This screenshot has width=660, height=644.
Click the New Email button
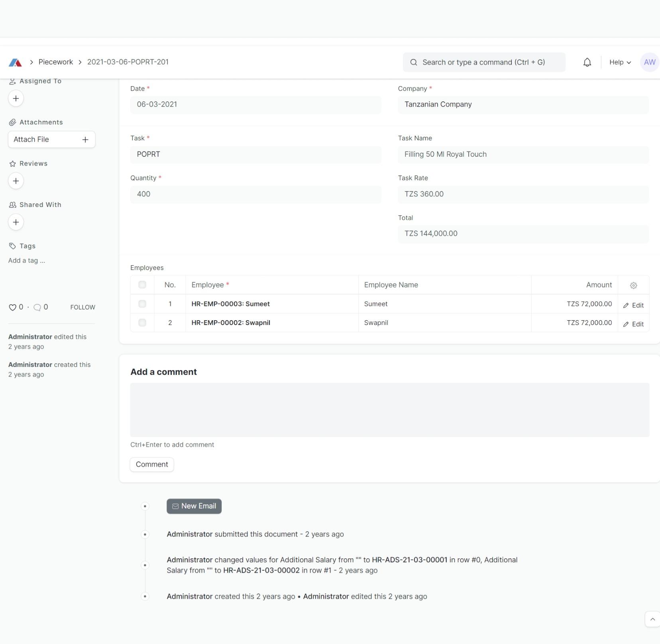pos(194,506)
